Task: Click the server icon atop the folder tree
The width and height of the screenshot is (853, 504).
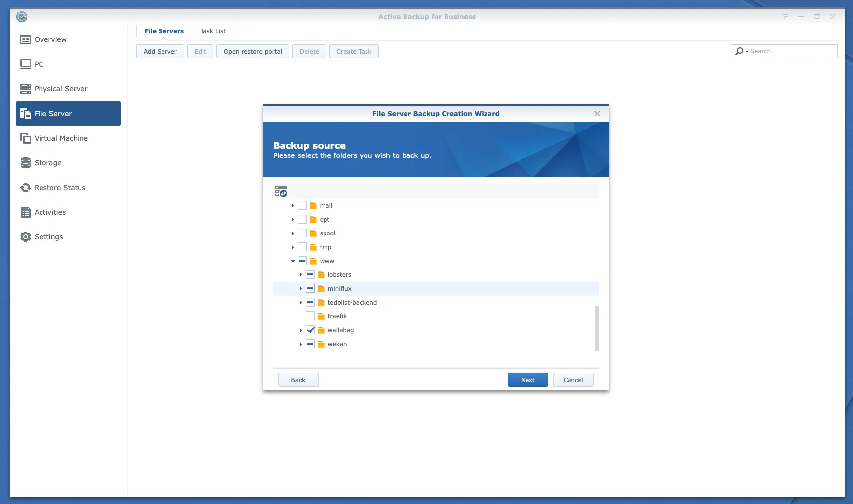Action: [281, 192]
